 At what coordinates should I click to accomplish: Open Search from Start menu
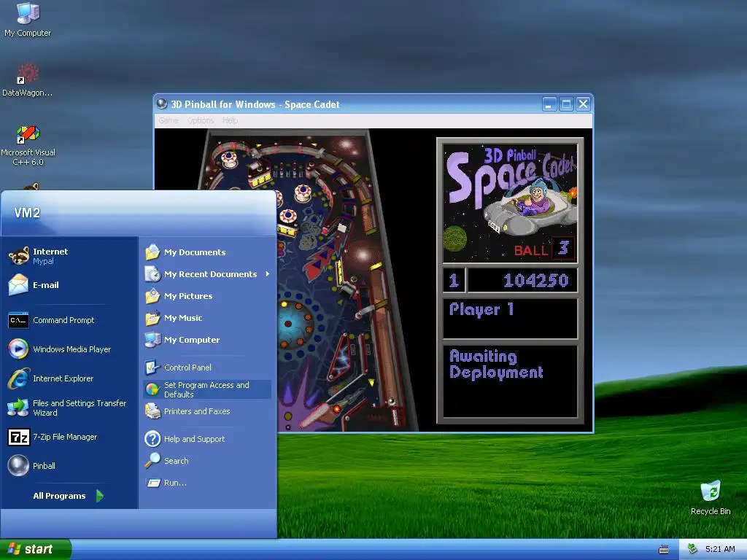tap(206, 461)
